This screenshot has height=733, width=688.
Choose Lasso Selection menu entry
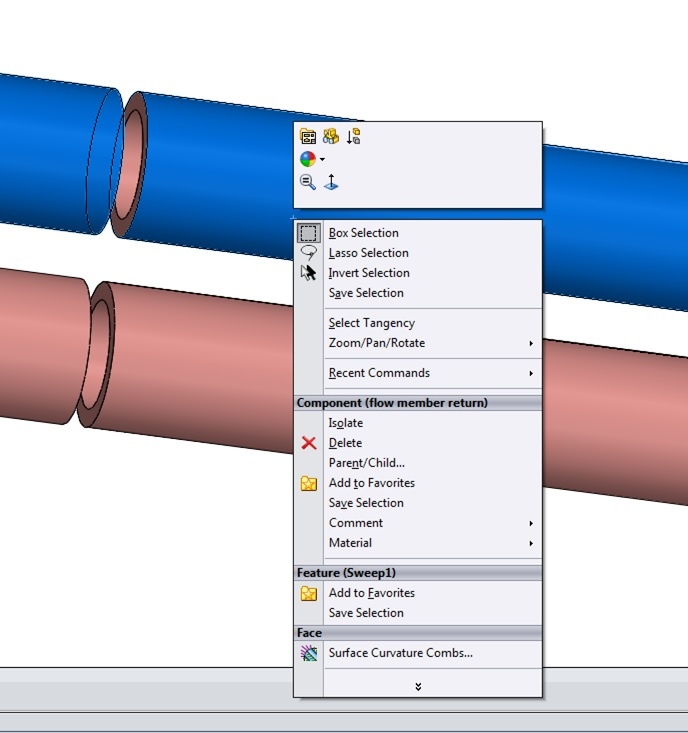(369, 253)
